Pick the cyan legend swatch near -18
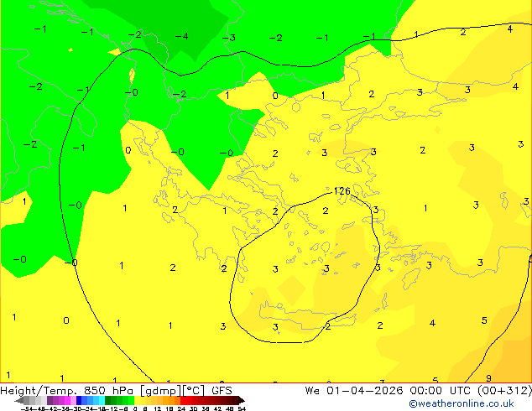The width and height of the screenshot is (532, 411). pyautogui.click(x=102, y=400)
